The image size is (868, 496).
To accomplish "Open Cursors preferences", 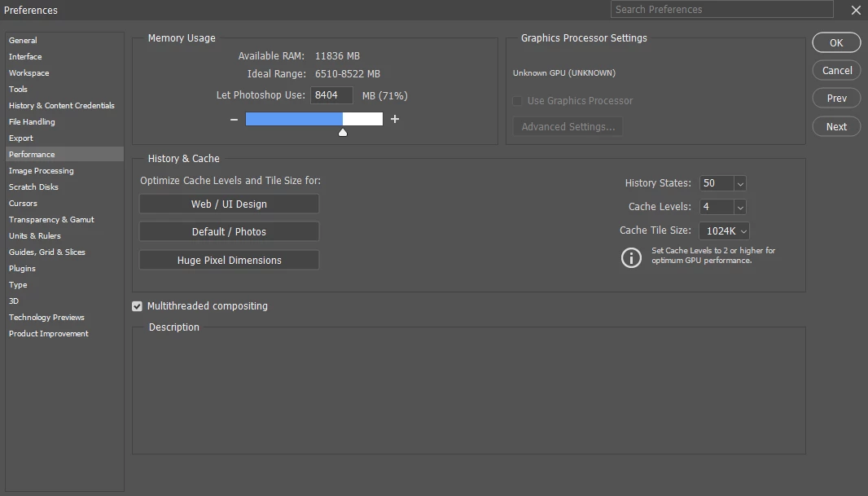I will pos(64,203).
